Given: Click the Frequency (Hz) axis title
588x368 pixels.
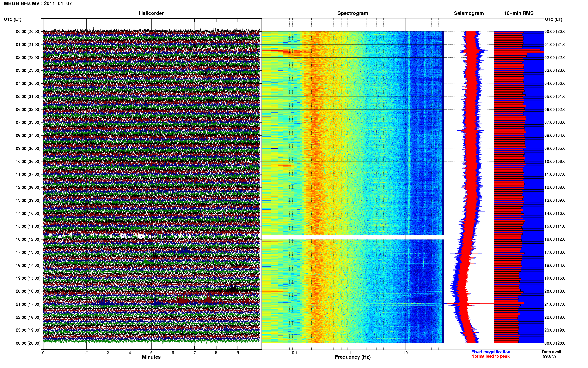Looking at the screenshot, I should [353, 357].
